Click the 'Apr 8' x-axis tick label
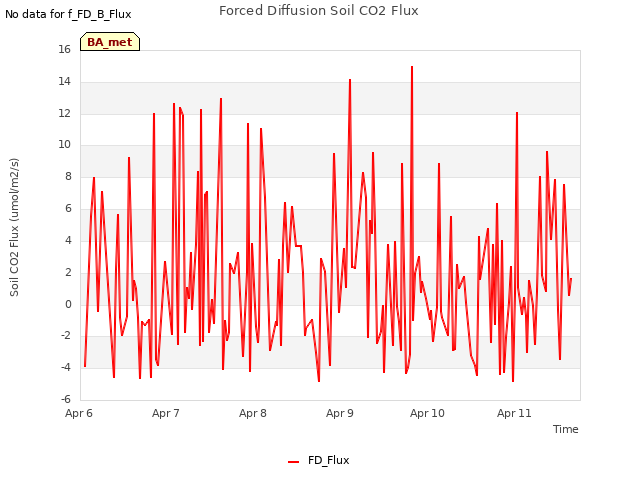This screenshot has width=640, height=480. (x=253, y=413)
